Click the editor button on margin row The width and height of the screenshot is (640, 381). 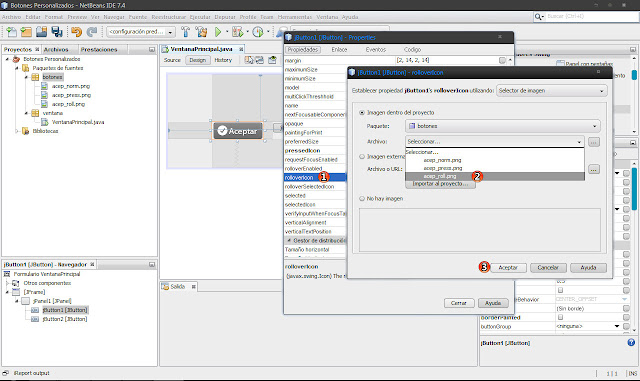point(502,60)
